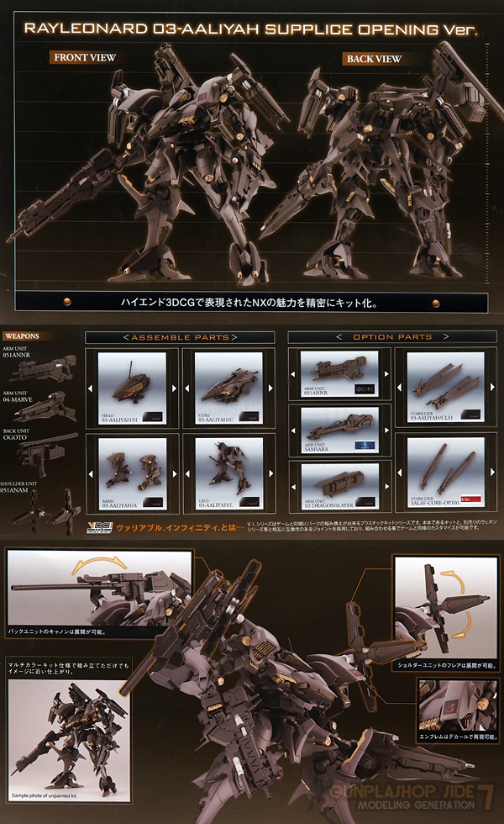Viewport: 504px width, 824px height.
Task: Click right arrow of option 051ANNR panel
Action: point(387,374)
